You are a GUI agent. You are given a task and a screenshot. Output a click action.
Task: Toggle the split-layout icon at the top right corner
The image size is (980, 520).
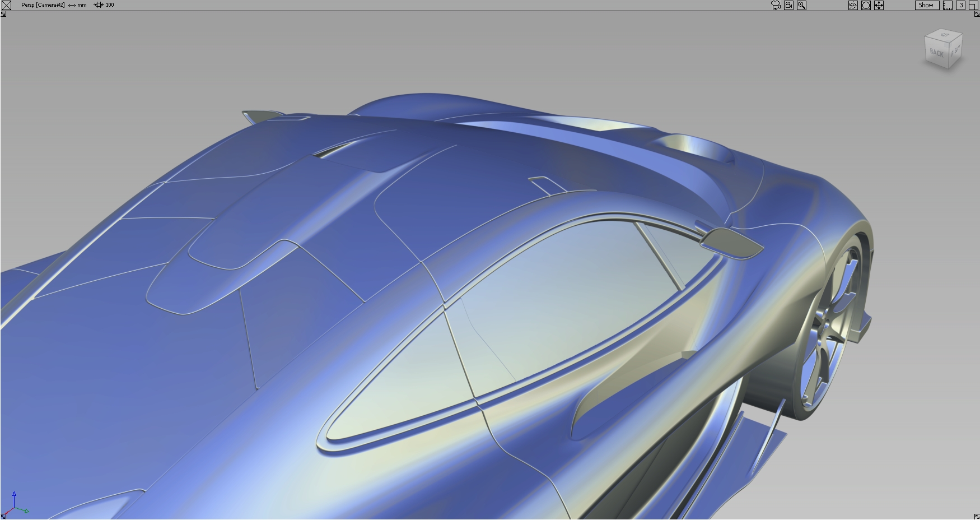click(973, 5)
